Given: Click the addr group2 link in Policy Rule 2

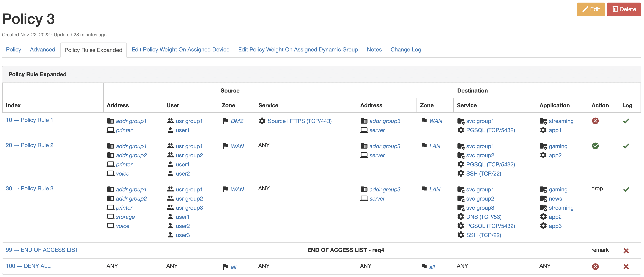Looking at the screenshot, I should [x=131, y=155].
